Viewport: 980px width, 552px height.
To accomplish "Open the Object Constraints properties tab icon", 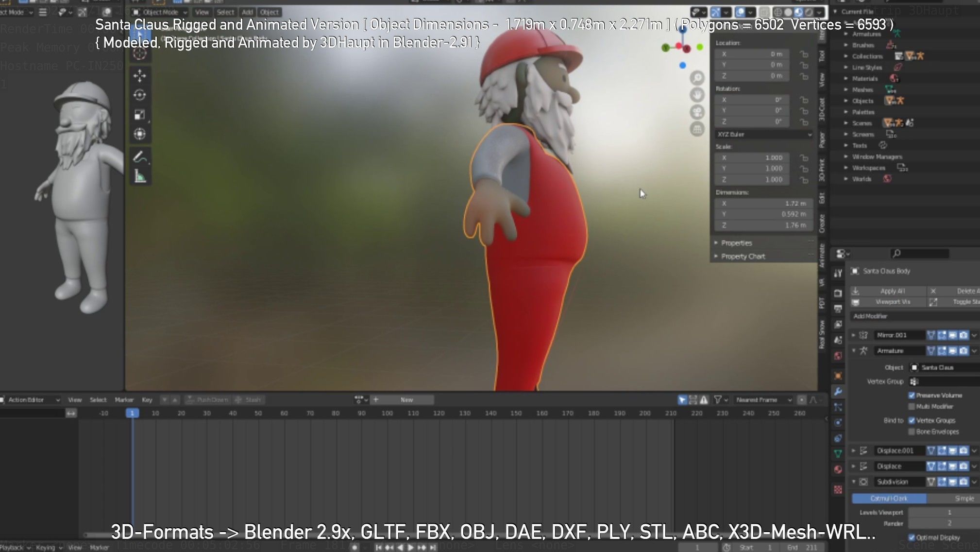I will coord(838,438).
